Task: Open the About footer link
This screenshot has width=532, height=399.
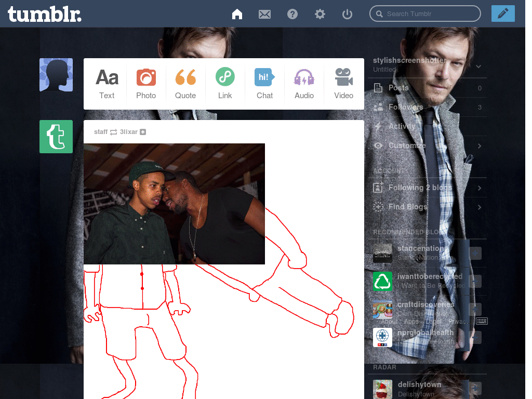Action: pos(389,321)
